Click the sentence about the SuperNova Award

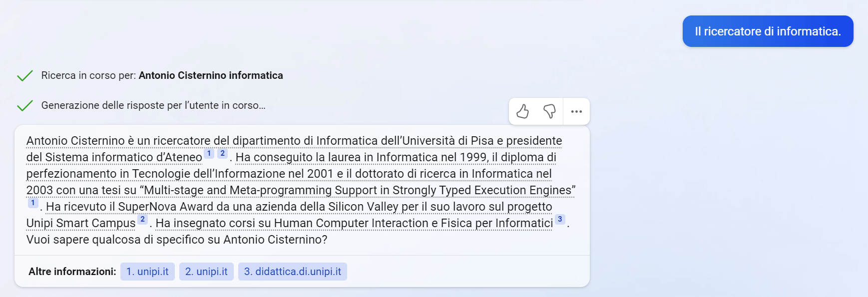pos(300,207)
